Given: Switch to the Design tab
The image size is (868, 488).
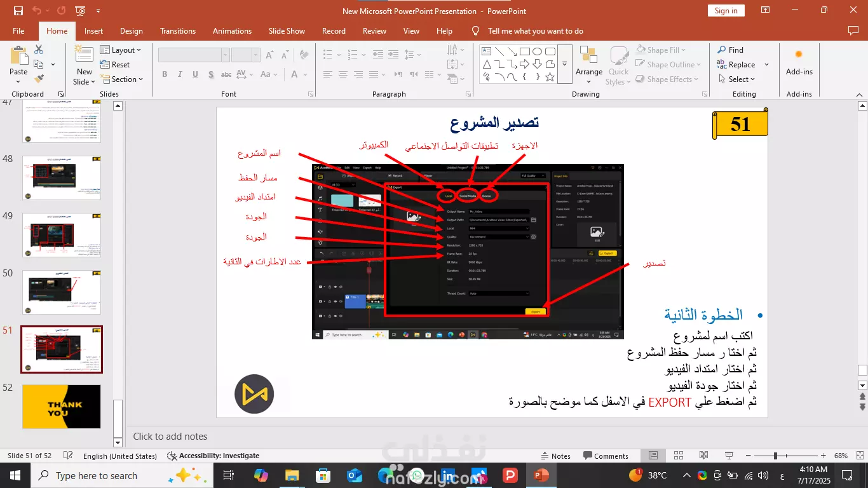Looking at the screenshot, I should [x=131, y=31].
